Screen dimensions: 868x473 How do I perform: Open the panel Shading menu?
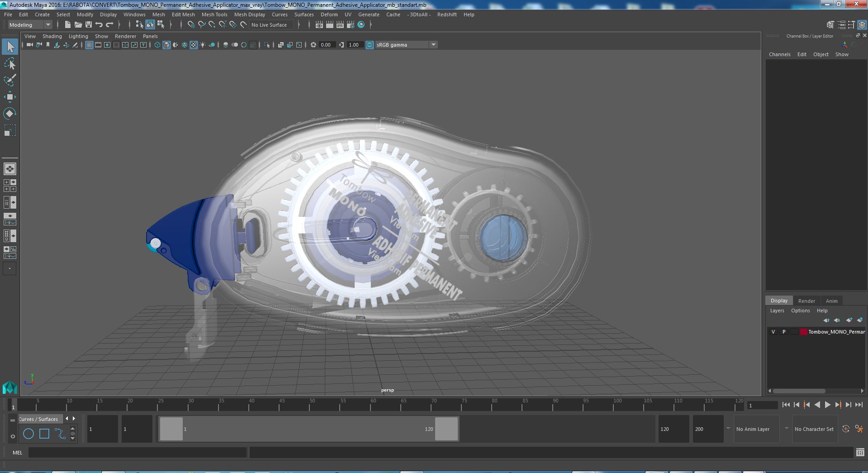[52, 36]
